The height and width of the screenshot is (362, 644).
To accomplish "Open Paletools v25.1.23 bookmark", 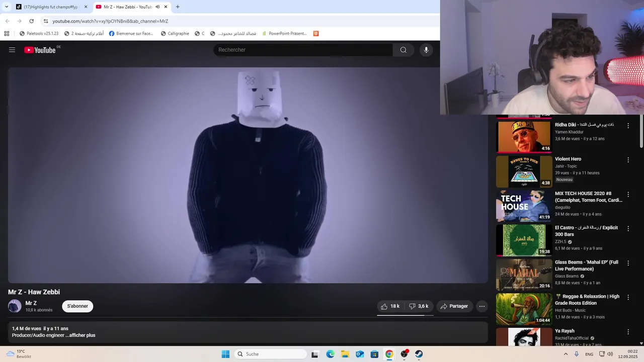I will pyautogui.click(x=39, y=34).
